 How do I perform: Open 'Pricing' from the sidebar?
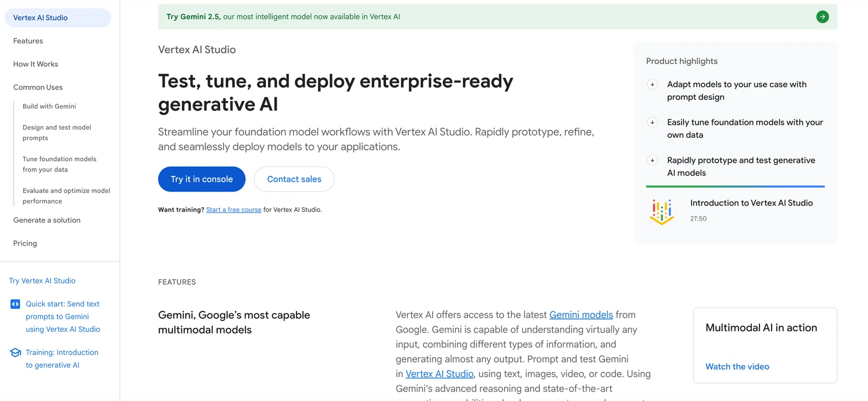click(x=25, y=244)
